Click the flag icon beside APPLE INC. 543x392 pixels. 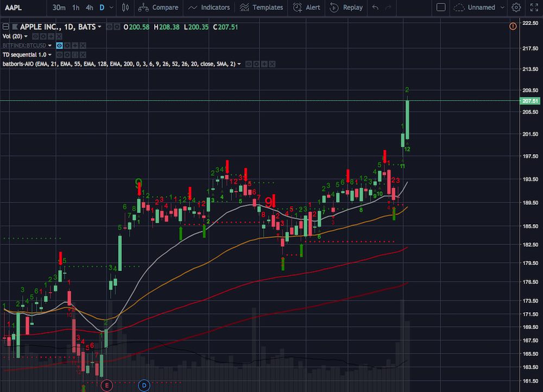point(15,27)
